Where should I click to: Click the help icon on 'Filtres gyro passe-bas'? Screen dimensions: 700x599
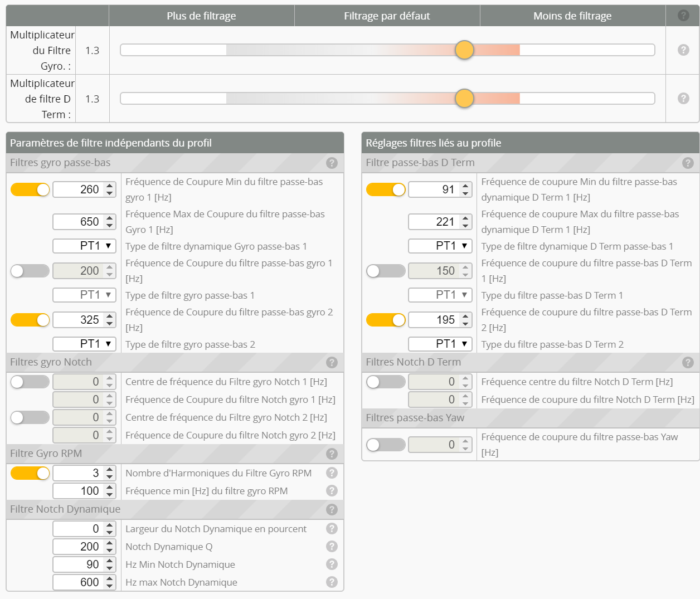pos(332,163)
